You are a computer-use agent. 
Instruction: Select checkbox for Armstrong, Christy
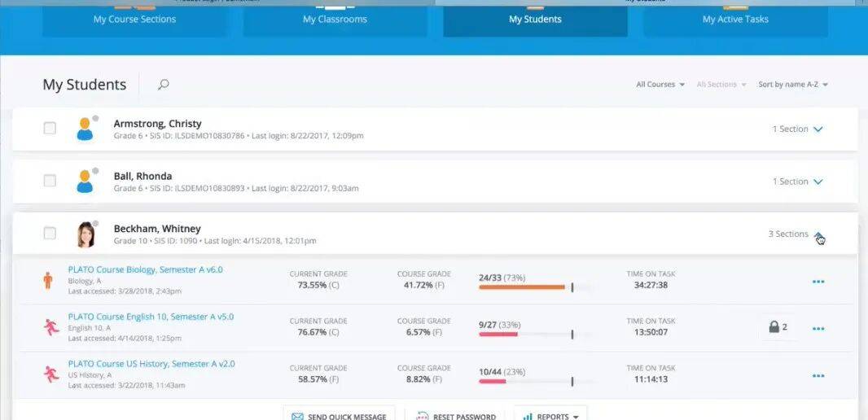click(x=50, y=129)
